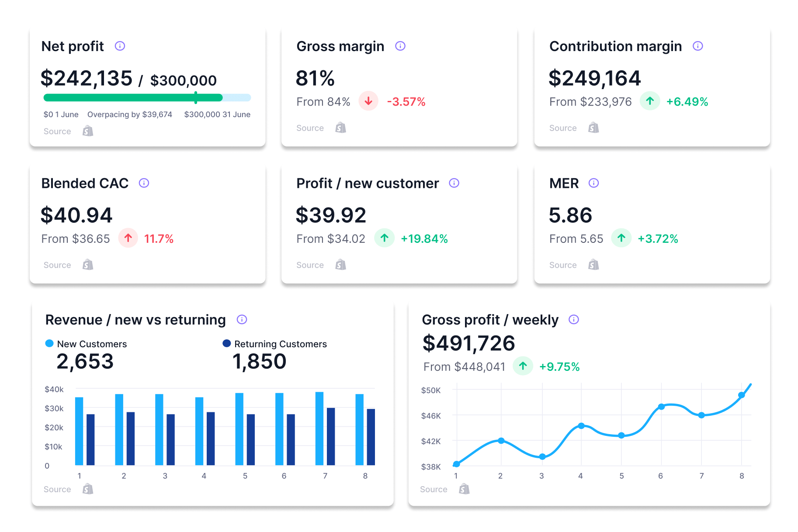Click the Returning Customers count 1,850
The width and height of the screenshot is (798, 532).
click(x=259, y=362)
